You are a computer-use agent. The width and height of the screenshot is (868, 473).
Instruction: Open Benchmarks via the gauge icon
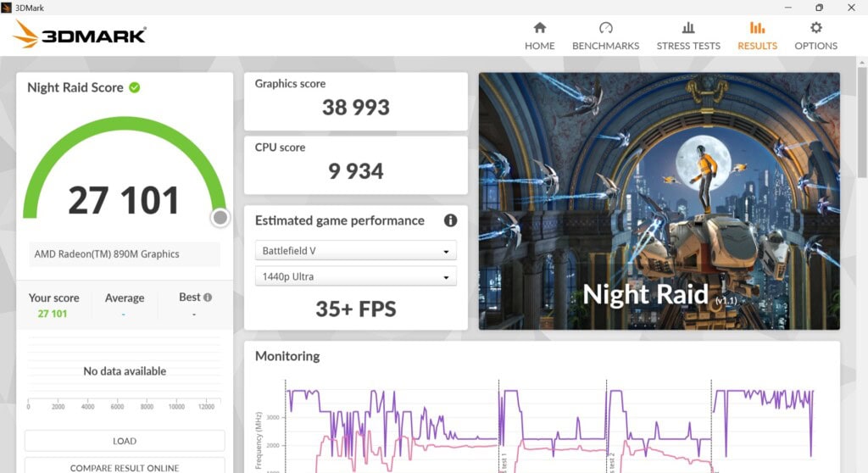click(x=605, y=28)
